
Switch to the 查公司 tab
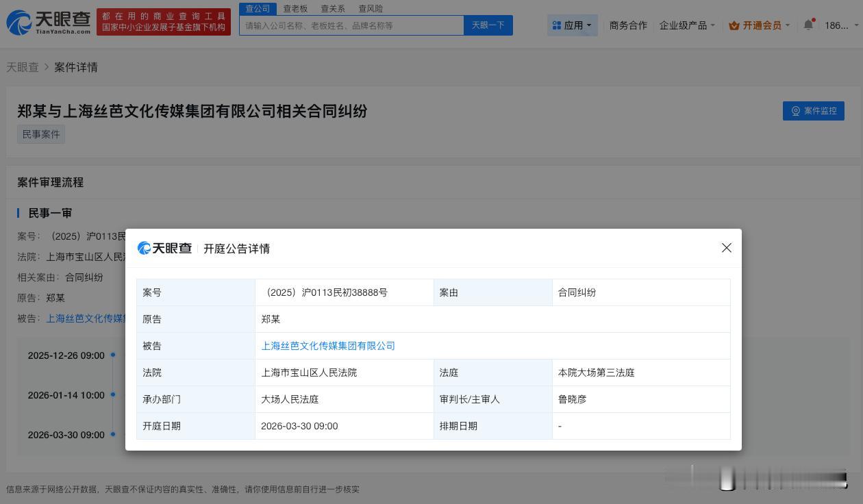point(257,8)
